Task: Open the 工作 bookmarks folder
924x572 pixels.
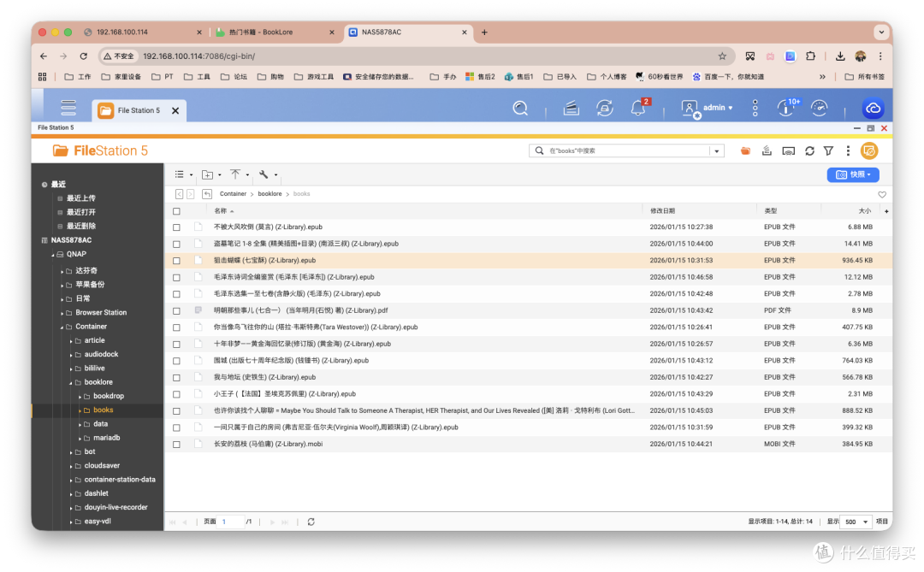Action: pyautogui.click(x=78, y=77)
